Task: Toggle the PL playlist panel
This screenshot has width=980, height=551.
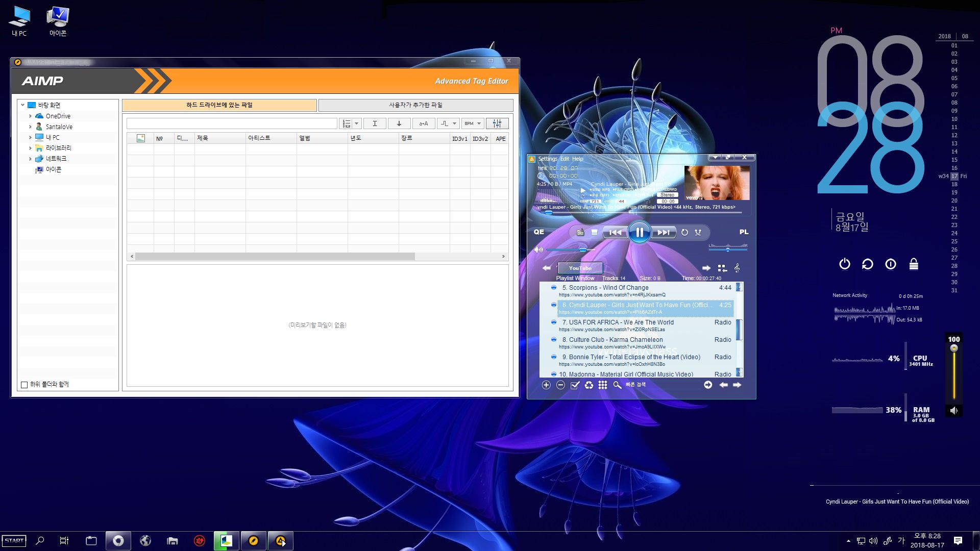Action: click(x=744, y=232)
